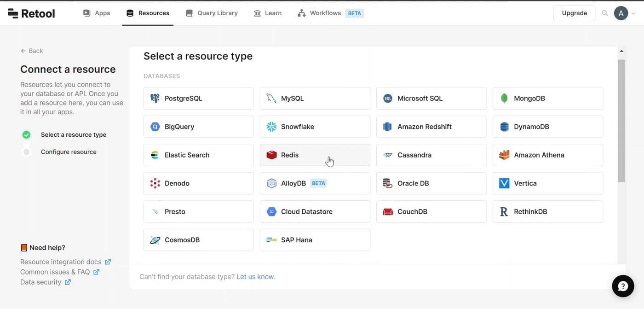Pick the Elastic Search resource
644x309 pixels.
tap(198, 155)
